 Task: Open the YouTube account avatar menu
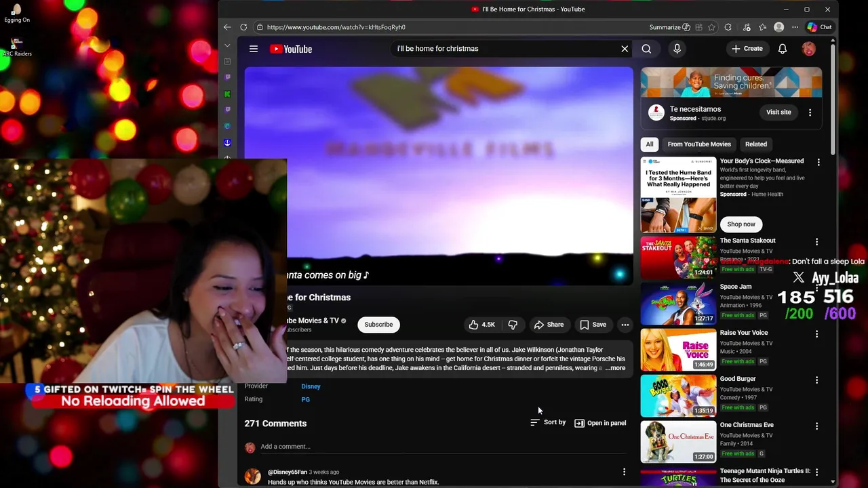(x=808, y=49)
